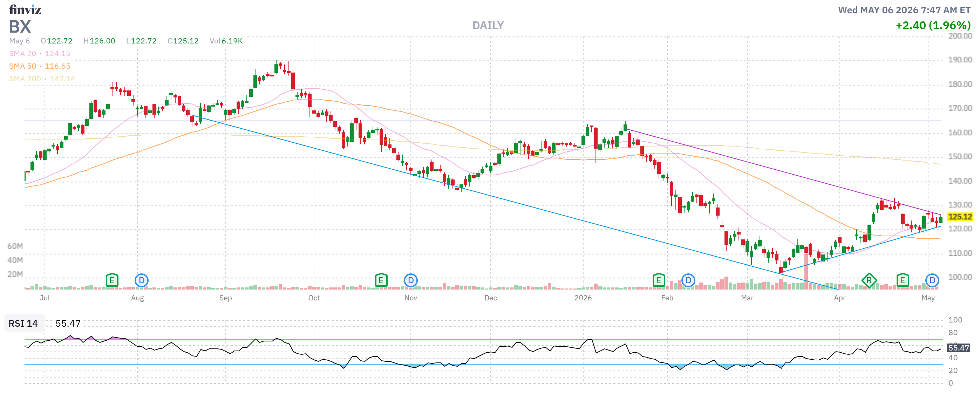Open the finviz logo
This screenshot has height=394, width=980.
pyautogui.click(x=25, y=9)
